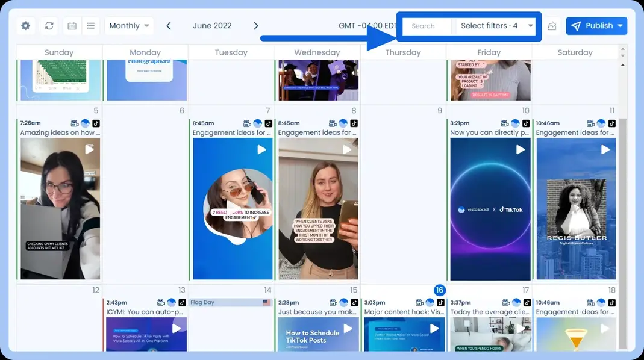The image size is (644, 360).
Task: Switch to calendar view icon
Action: click(72, 26)
